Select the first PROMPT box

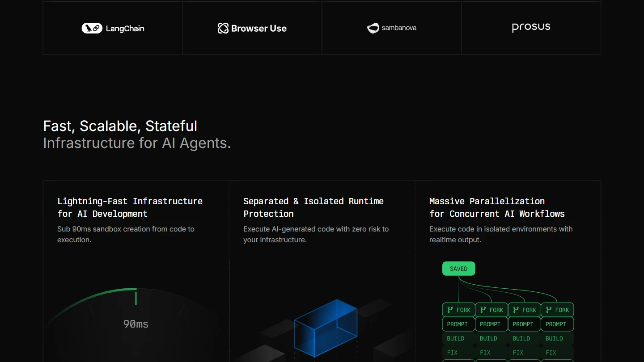click(458, 324)
